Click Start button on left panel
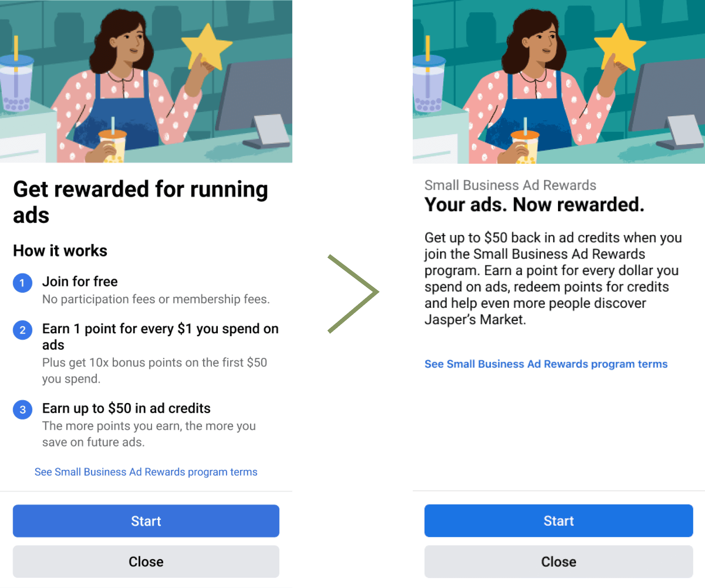The width and height of the screenshot is (705, 588). tap(146, 521)
